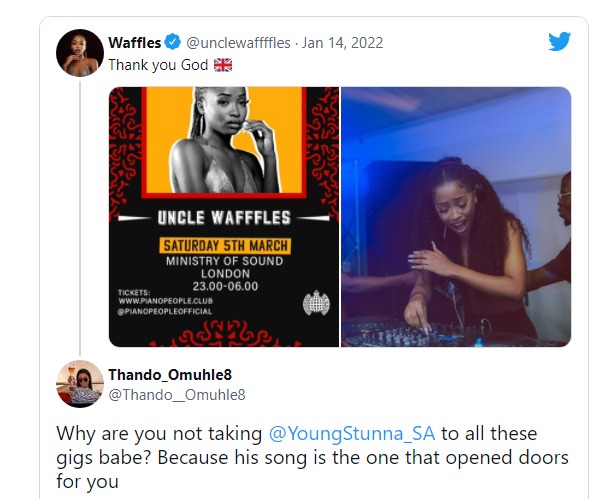Open the DJ booth photo
Viewport: 616px width, 499px height.
point(456,217)
